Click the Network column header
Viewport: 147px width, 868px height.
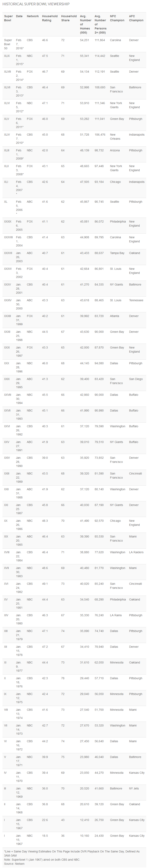click(x=33, y=16)
